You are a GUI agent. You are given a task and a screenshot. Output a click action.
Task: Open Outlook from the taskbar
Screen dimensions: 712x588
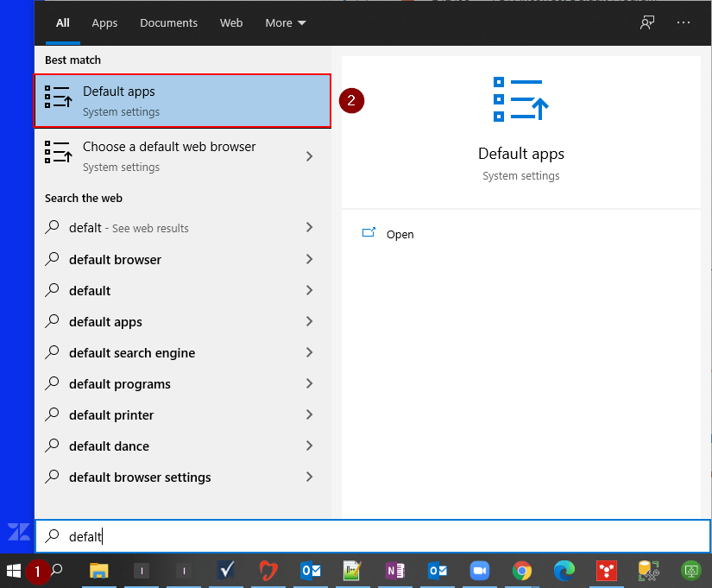point(311,571)
